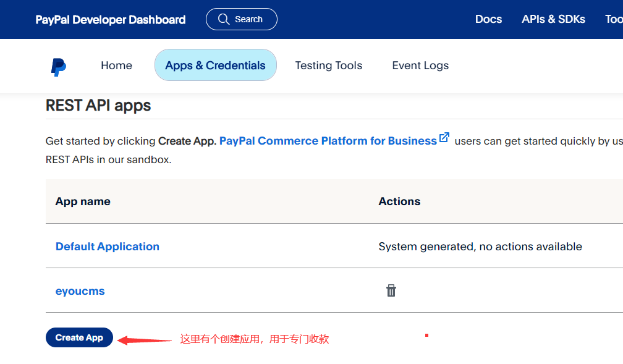Viewport: 623px width, 364px height.
Task: Click the external link icon after Business
Action: (x=444, y=137)
